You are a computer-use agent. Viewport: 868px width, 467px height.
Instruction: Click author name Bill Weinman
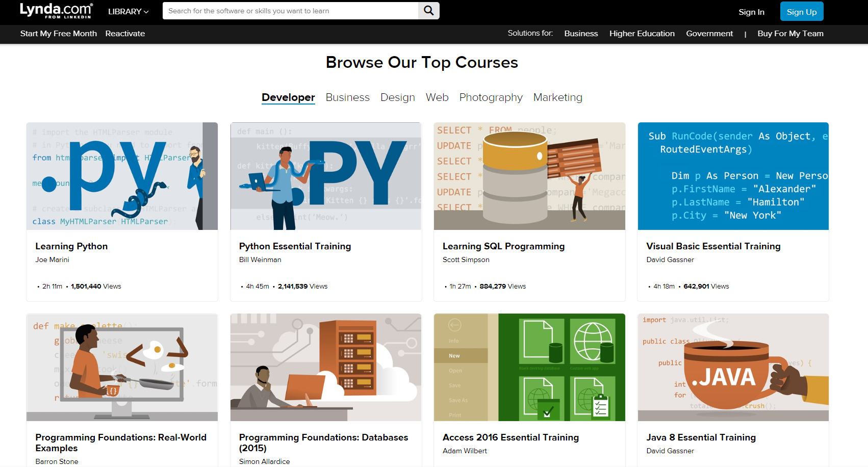tap(260, 260)
